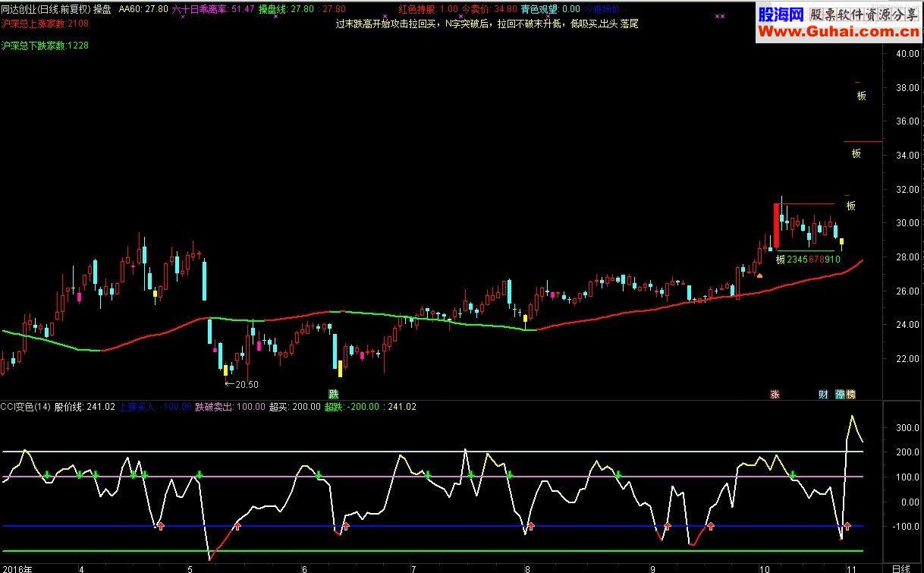This screenshot has width=924, height=573.
Task: Click the orange triangle signal below the October candles
Action: pyautogui.click(x=759, y=275)
